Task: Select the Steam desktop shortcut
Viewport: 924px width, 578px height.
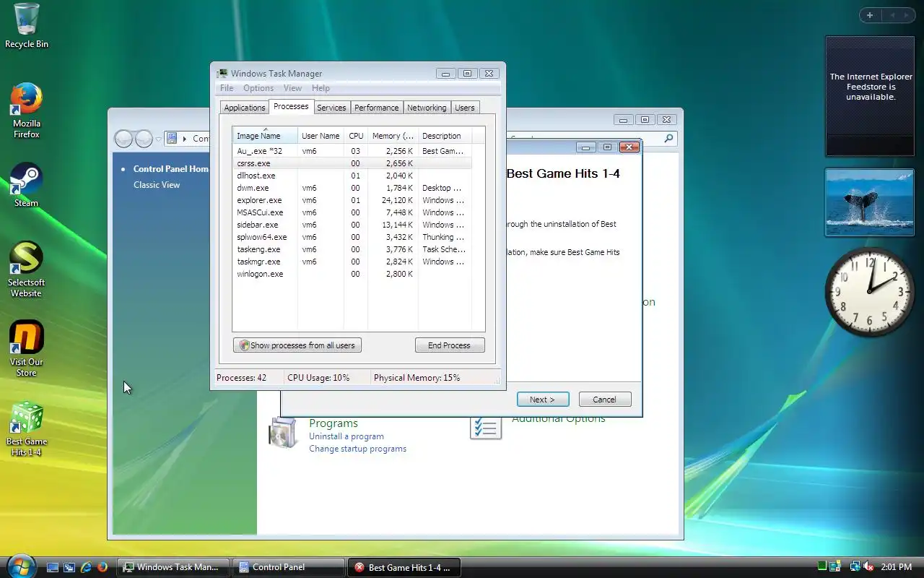Action: coord(27,185)
